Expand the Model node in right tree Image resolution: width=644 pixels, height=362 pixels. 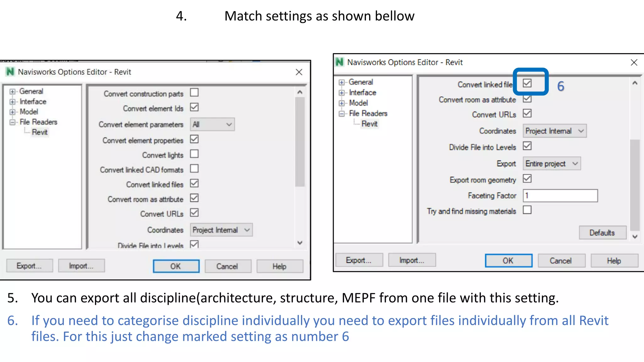click(341, 103)
